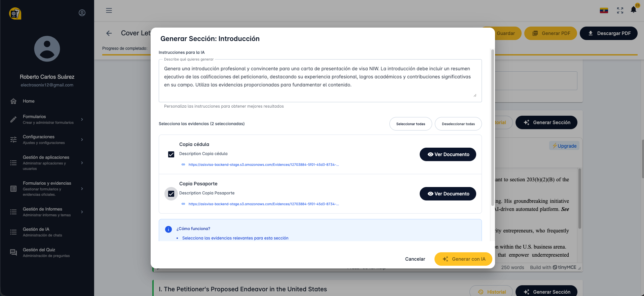Click the back arrow beside Cover Letter
The height and width of the screenshot is (296, 644).
coord(109,33)
